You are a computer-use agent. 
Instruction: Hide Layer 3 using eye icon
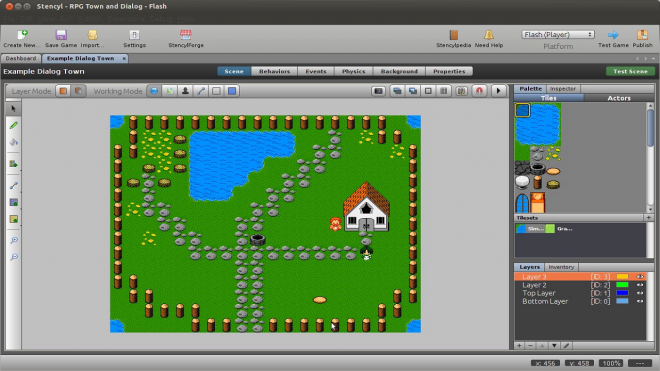pyautogui.click(x=640, y=277)
